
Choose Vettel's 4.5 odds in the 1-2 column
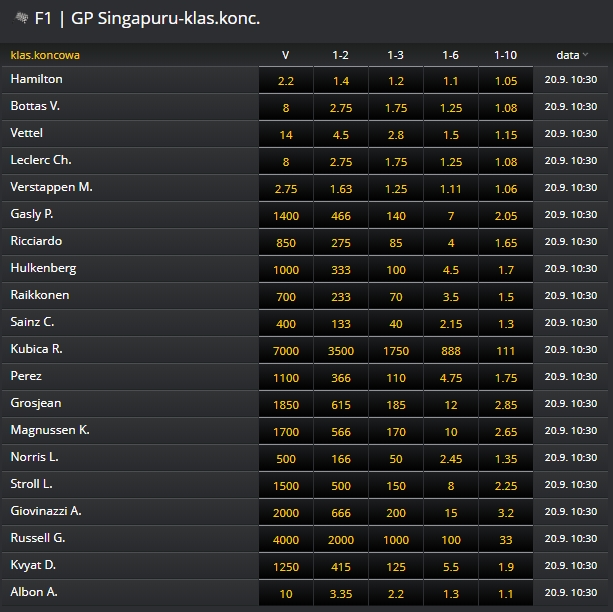coord(340,134)
